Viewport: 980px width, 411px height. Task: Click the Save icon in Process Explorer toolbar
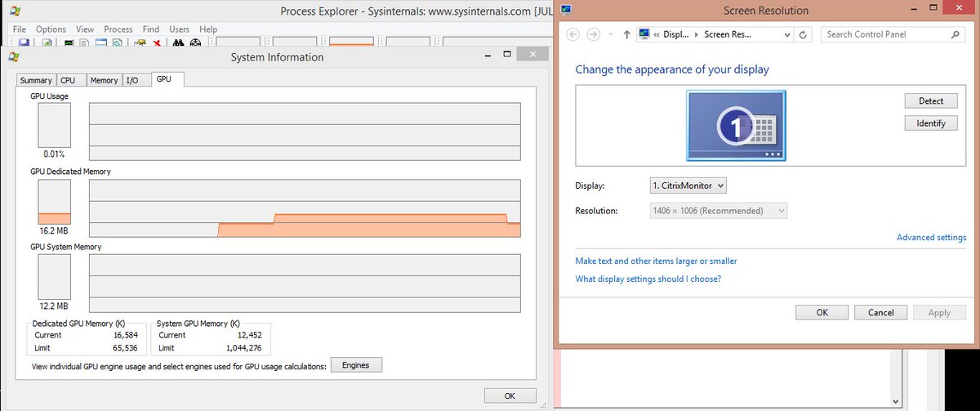tap(24, 42)
